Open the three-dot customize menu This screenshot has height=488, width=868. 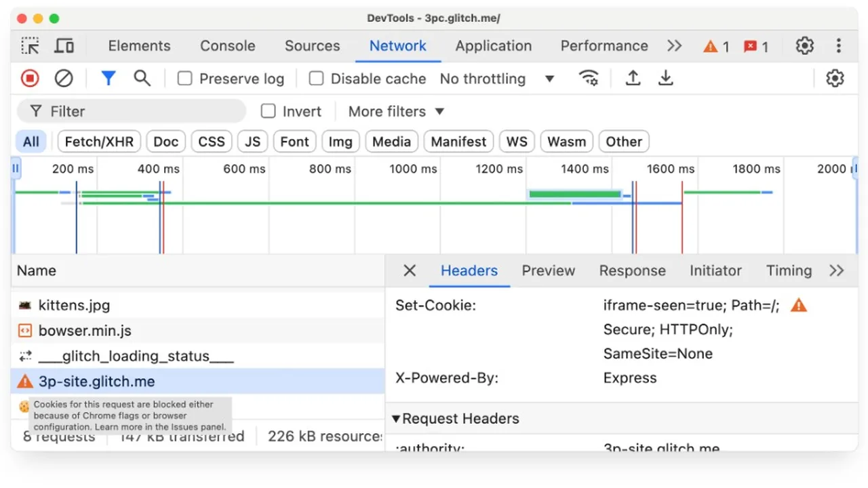(839, 46)
